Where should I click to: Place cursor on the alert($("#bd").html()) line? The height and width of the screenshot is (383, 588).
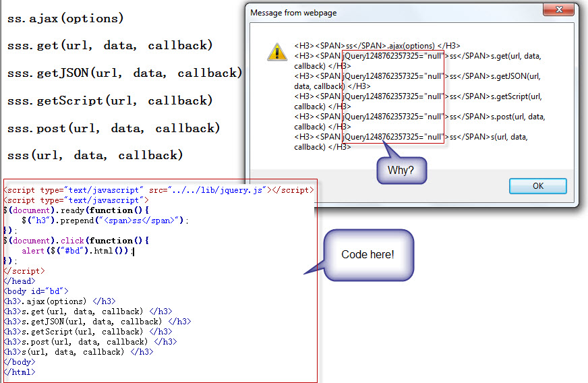82,251
